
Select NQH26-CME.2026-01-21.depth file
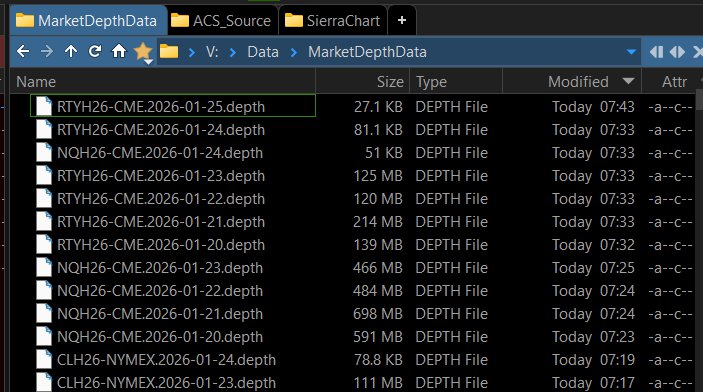(x=160, y=314)
